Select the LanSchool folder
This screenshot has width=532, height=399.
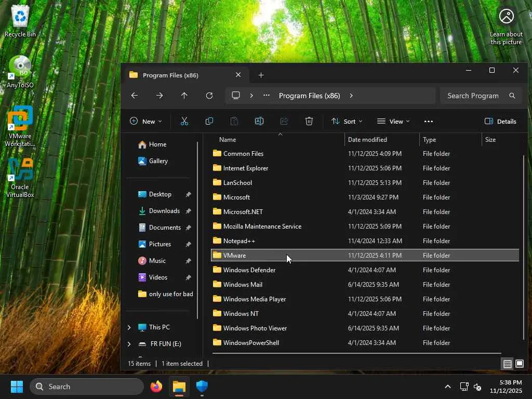coord(365,183)
